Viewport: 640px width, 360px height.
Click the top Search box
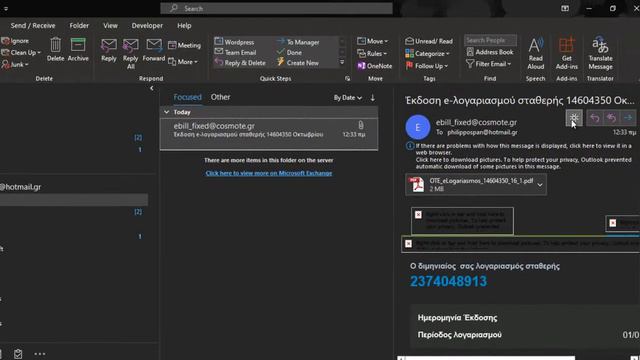(276, 8)
